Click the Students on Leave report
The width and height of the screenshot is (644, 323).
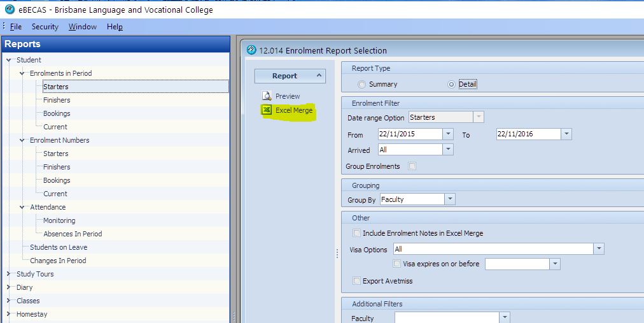coord(59,247)
